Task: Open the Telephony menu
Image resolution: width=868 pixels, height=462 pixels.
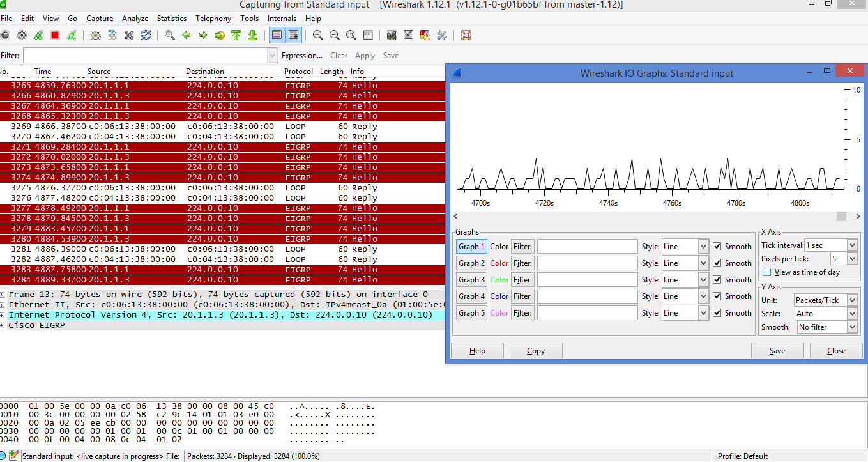Action: (213, 19)
